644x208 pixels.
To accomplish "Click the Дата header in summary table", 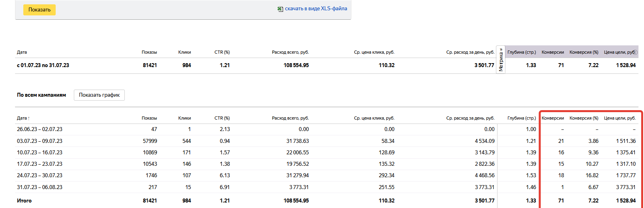I will [x=22, y=52].
